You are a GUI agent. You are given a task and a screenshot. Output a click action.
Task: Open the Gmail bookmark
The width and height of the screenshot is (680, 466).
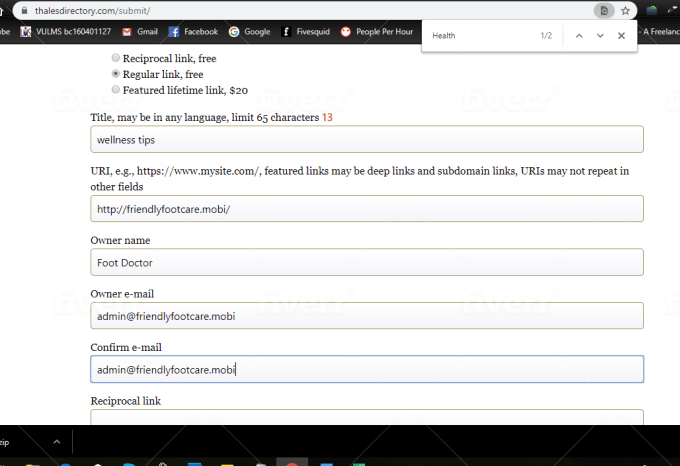coord(139,32)
